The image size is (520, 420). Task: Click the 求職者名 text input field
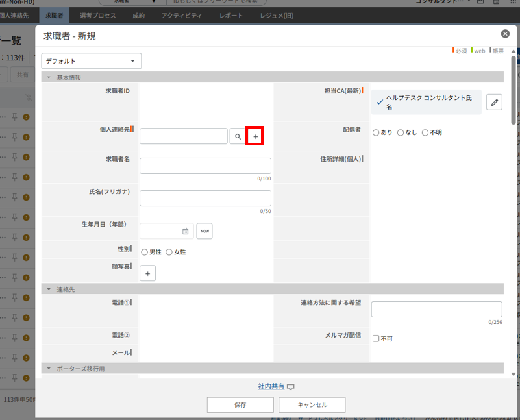pyautogui.click(x=205, y=166)
